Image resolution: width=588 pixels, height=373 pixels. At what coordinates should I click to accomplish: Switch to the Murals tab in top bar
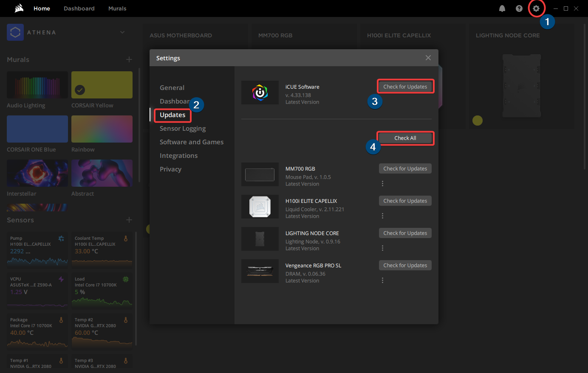tap(117, 8)
